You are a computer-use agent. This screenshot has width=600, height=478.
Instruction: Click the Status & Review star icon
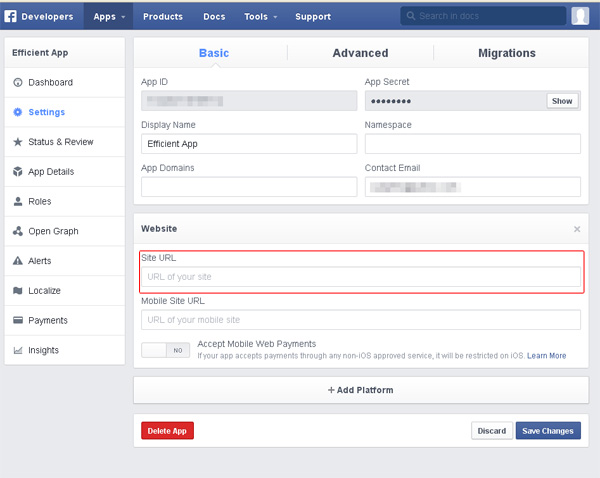(x=18, y=142)
